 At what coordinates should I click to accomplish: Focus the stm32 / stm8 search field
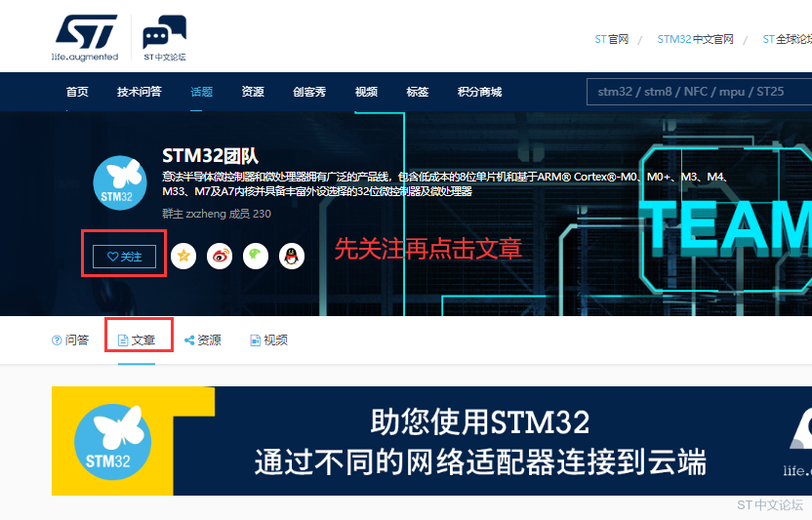[x=699, y=92]
